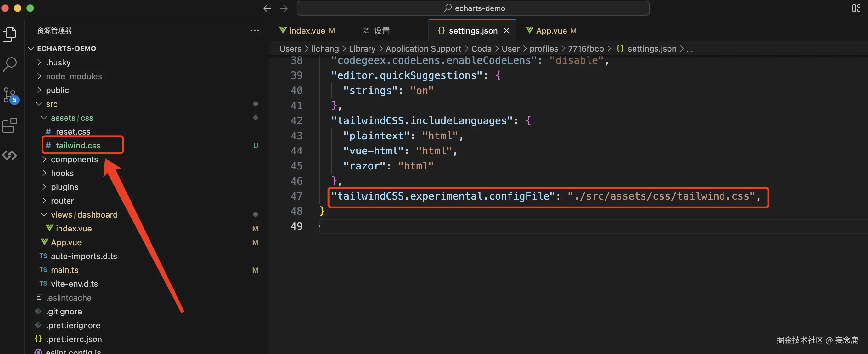The image size is (868, 354).
Task: Collapse the src folder
Action: pyautogui.click(x=51, y=104)
